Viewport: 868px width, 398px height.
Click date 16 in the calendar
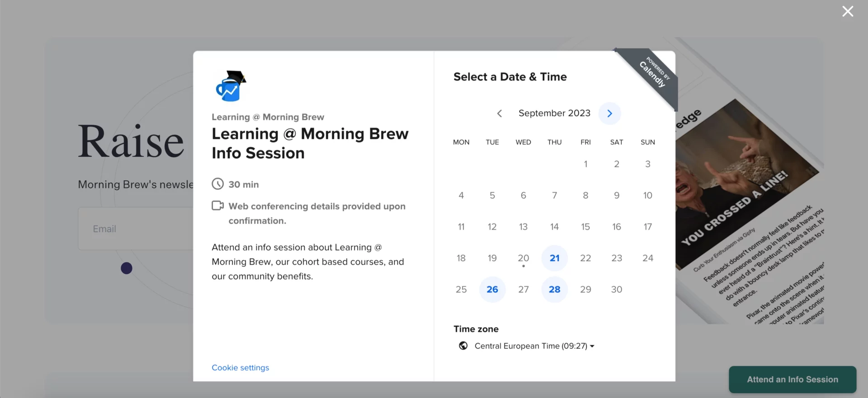pyautogui.click(x=617, y=227)
